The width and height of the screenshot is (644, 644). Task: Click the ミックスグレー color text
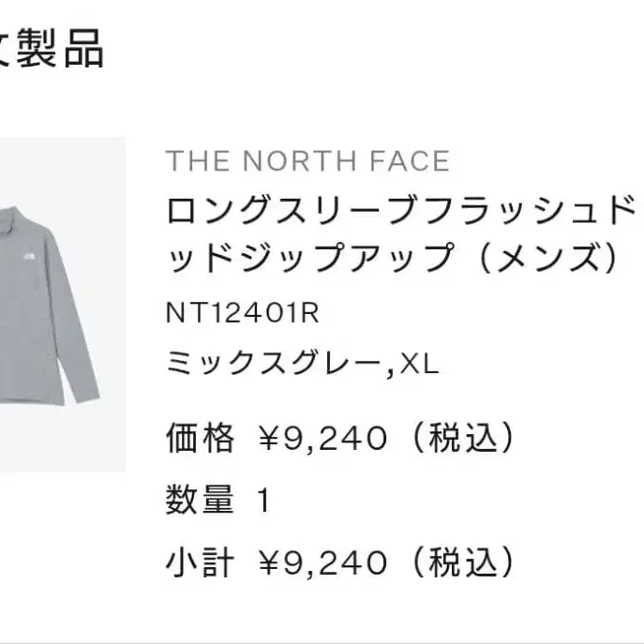click(x=273, y=363)
